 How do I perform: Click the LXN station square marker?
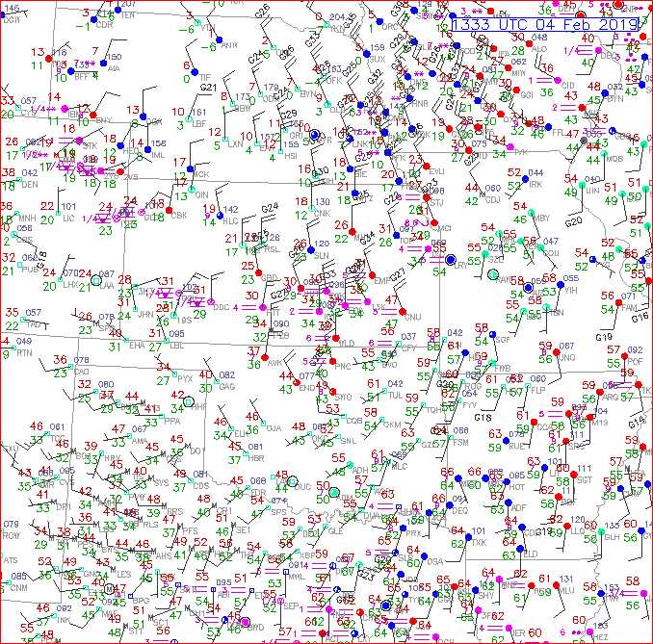[223, 138]
